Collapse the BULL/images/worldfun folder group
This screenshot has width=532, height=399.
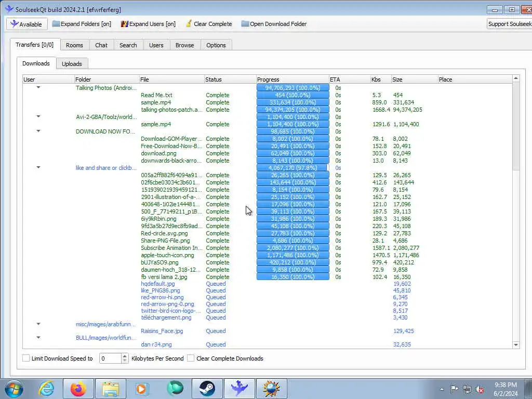point(38,337)
